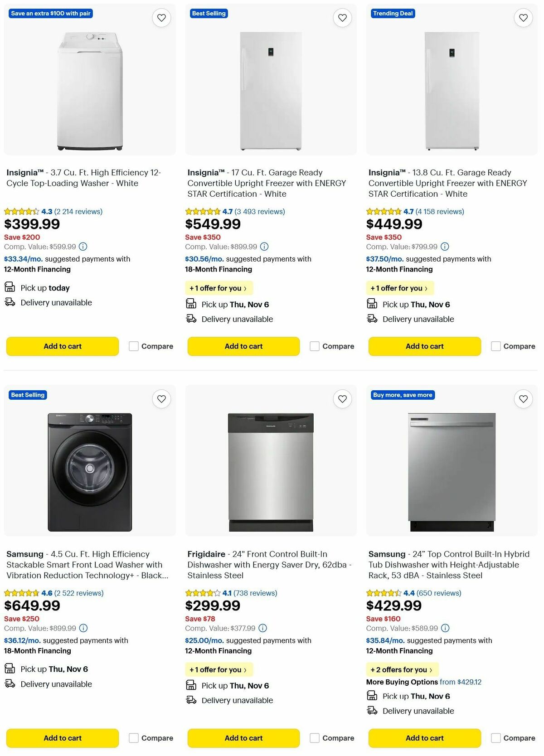The height and width of the screenshot is (756, 544).
Task: Open Comp. Value info tooltip for the Frigidaire dishwasher
Action: [262, 628]
